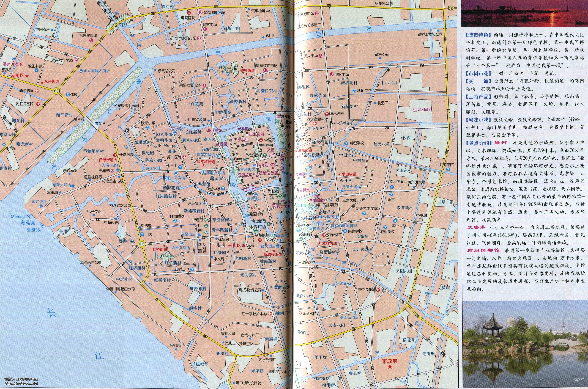The image size is (588, 389).
Task: Click the 市政府 red star marker
Action: (x=390, y=366)
